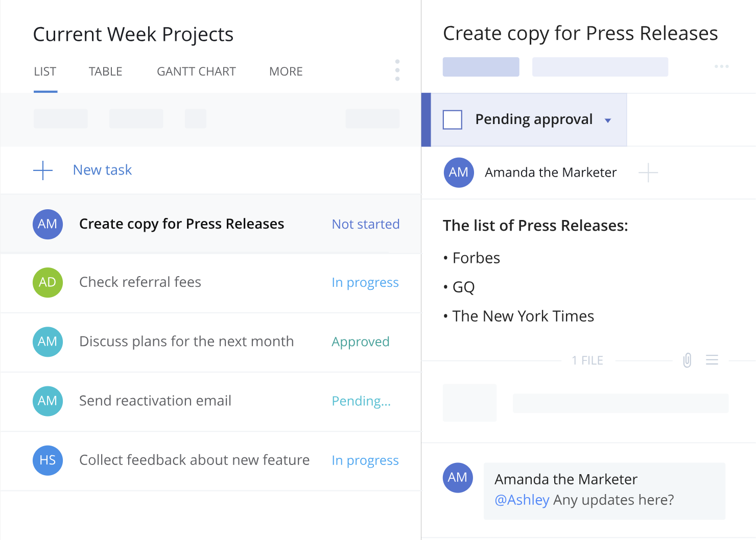Check the task completion checkbox

(x=453, y=120)
